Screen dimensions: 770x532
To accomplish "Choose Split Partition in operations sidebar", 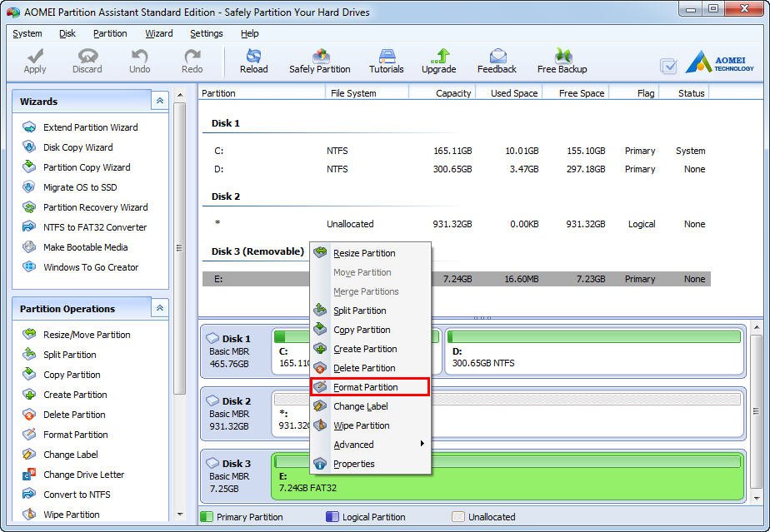I will 59,355.
